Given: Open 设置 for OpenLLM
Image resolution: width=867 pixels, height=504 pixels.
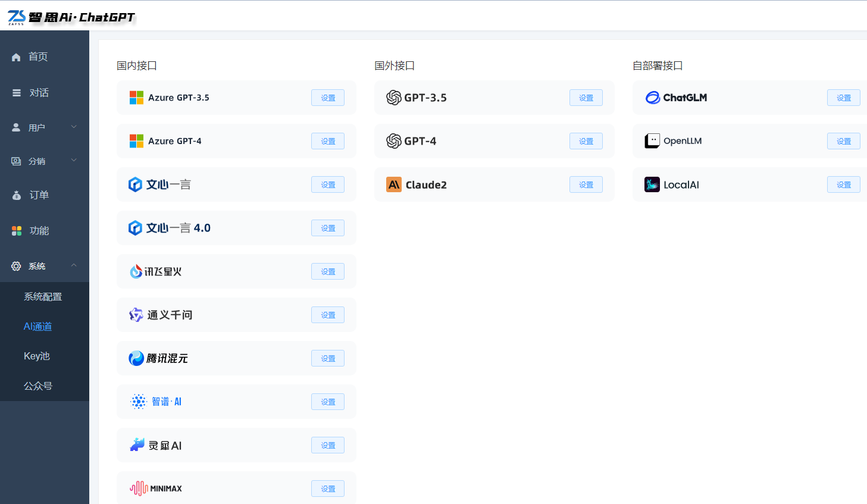Looking at the screenshot, I should click(x=844, y=141).
